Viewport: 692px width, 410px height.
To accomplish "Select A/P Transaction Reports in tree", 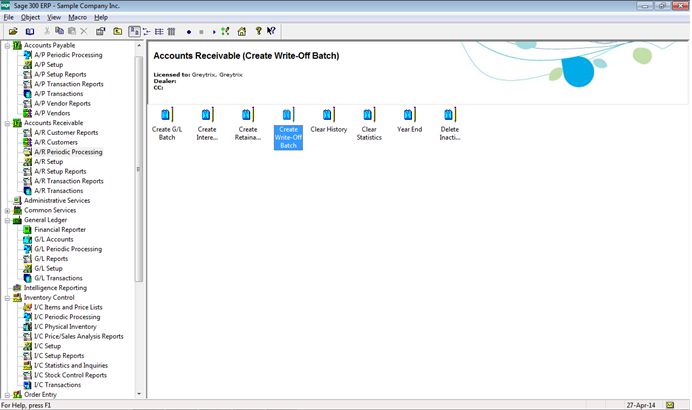I will pyautogui.click(x=69, y=84).
